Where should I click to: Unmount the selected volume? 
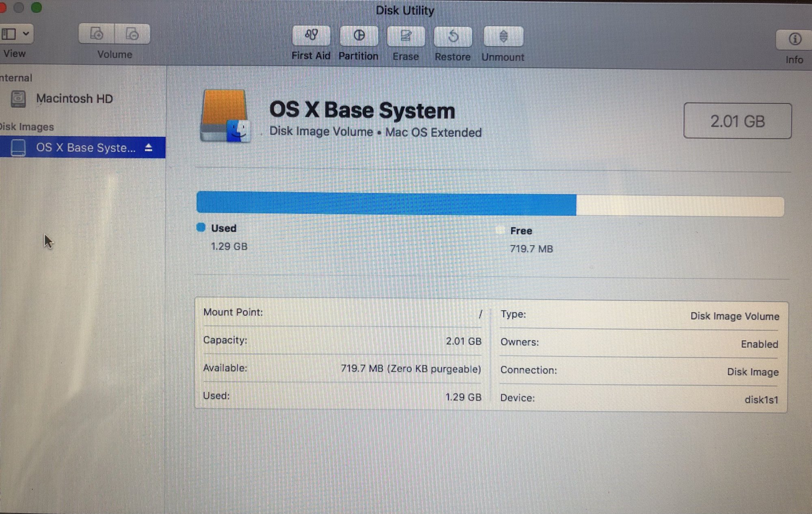tap(503, 37)
